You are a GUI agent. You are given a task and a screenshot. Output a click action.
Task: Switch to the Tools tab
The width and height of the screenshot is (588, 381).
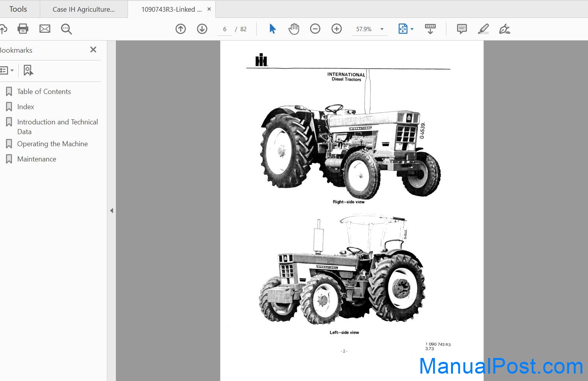point(18,9)
